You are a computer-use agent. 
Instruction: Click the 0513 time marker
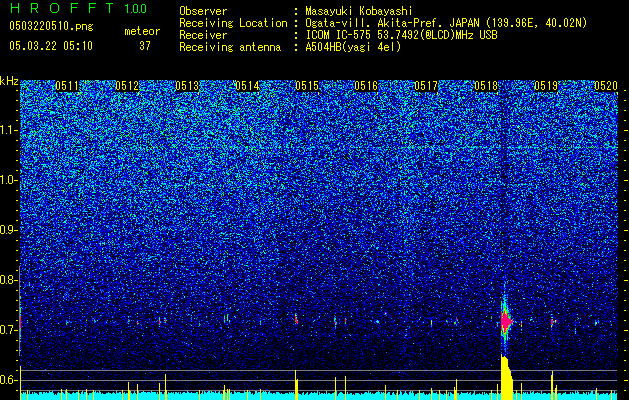(x=187, y=86)
